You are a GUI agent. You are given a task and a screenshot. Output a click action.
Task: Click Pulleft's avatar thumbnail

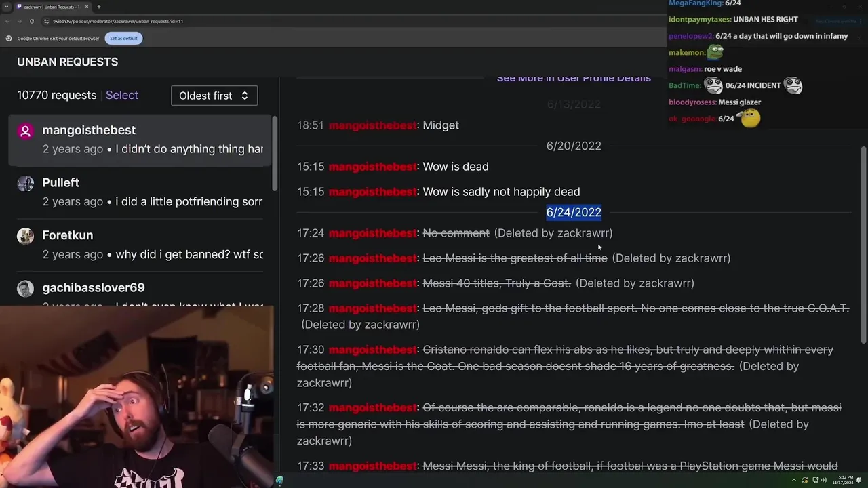[x=25, y=184]
